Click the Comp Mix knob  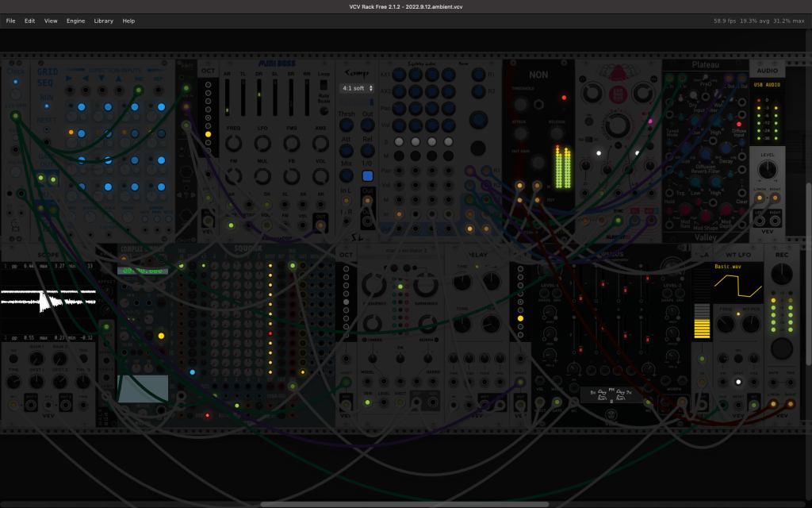click(346, 175)
